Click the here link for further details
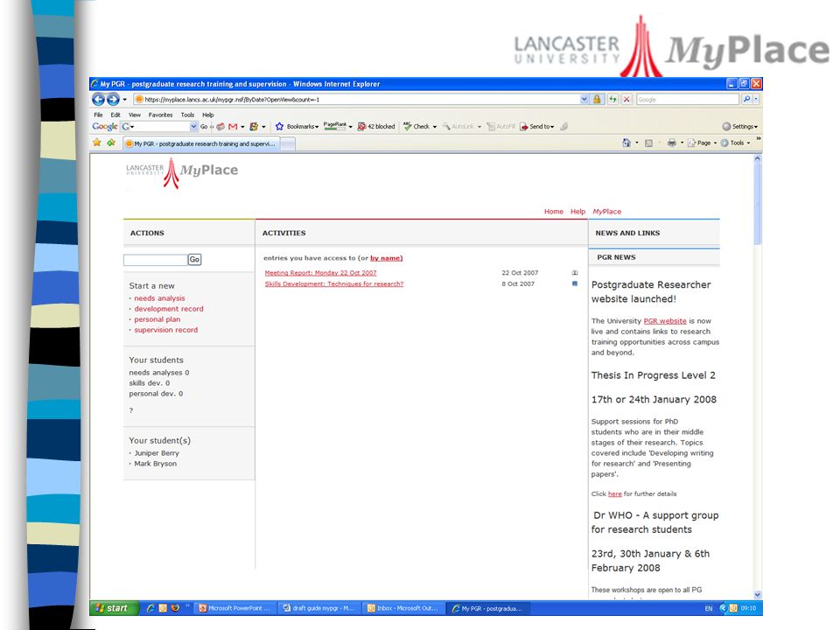 [614, 493]
